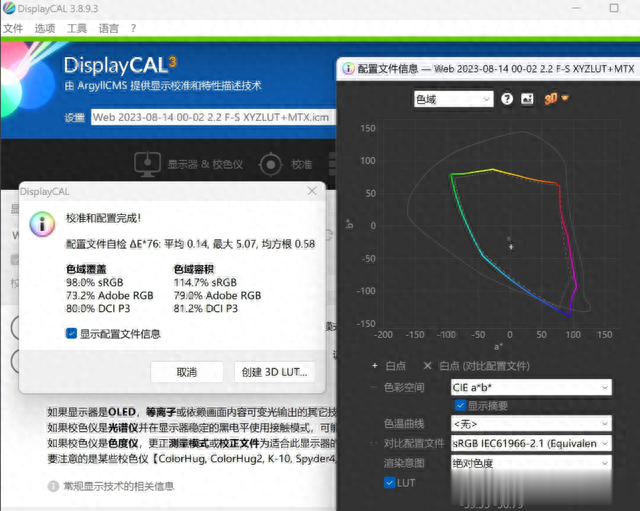Open the 选项 menu

pos(45,29)
